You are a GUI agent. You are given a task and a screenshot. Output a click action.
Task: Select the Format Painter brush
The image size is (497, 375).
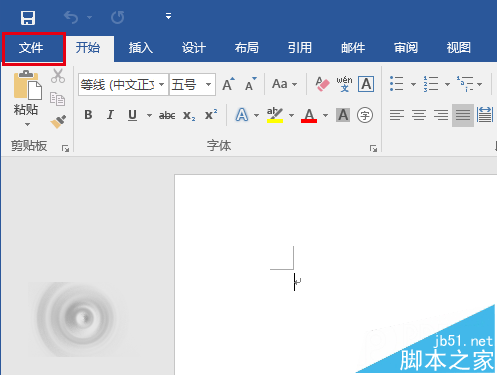58,122
